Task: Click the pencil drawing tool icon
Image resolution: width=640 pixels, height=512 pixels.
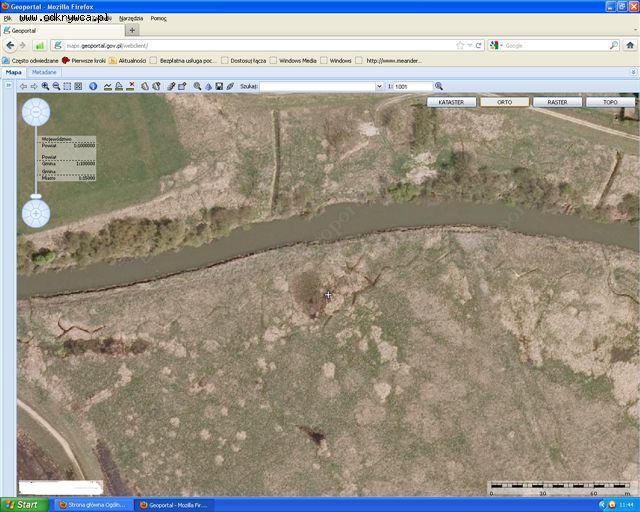Action: (x=171, y=86)
